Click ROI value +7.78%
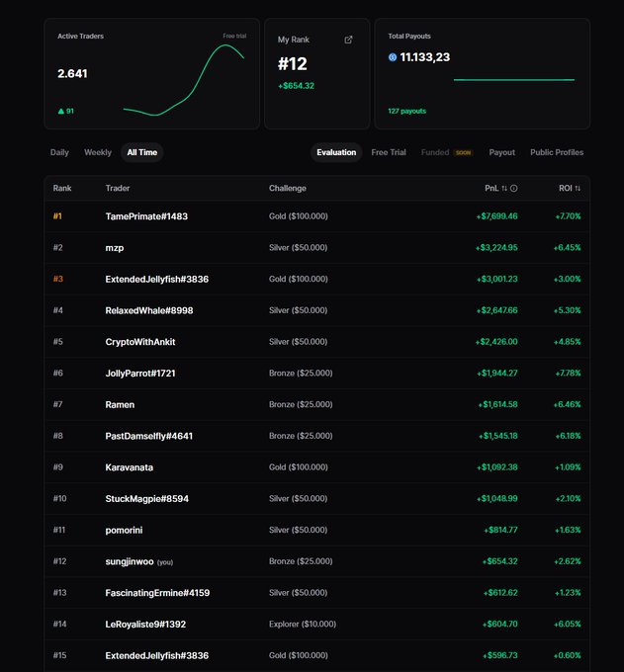Image resolution: width=624 pixels, height=672 pixels. coord(568,374)
